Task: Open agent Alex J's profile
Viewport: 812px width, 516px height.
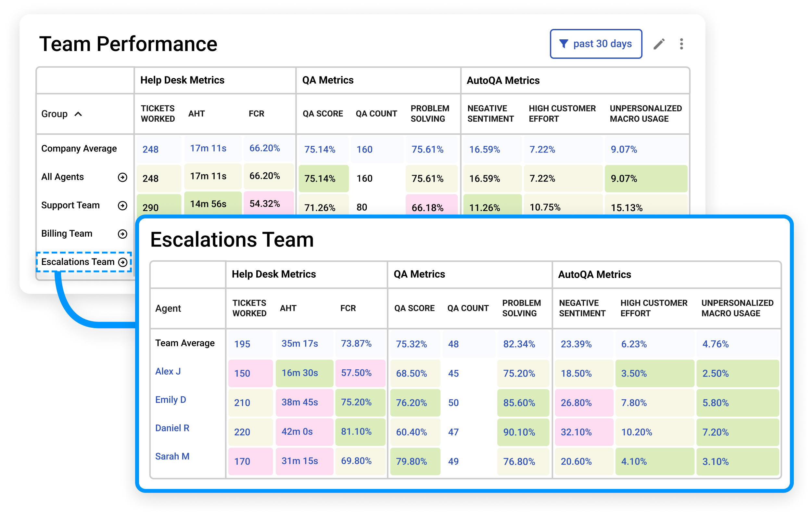Action: click(x=168, y=371)
